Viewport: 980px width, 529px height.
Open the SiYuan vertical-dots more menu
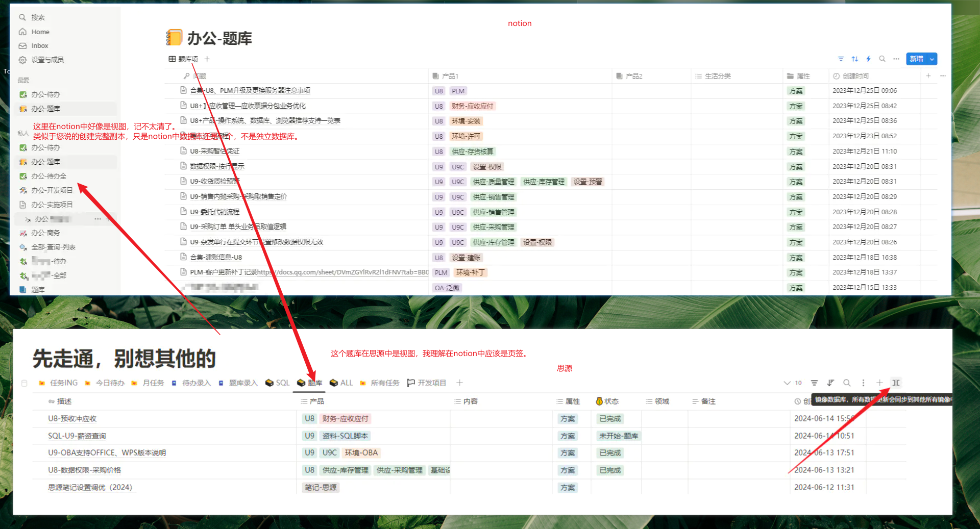(863, 383)
